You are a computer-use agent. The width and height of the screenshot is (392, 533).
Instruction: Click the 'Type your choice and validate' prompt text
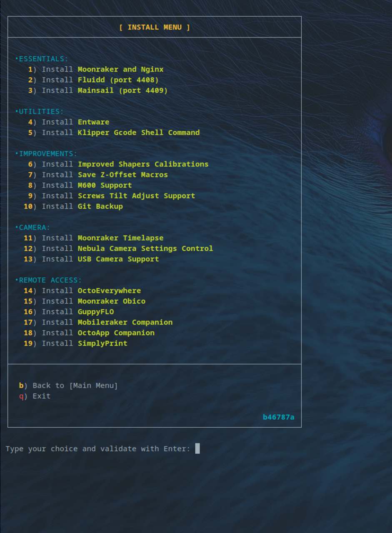point(98,449)
